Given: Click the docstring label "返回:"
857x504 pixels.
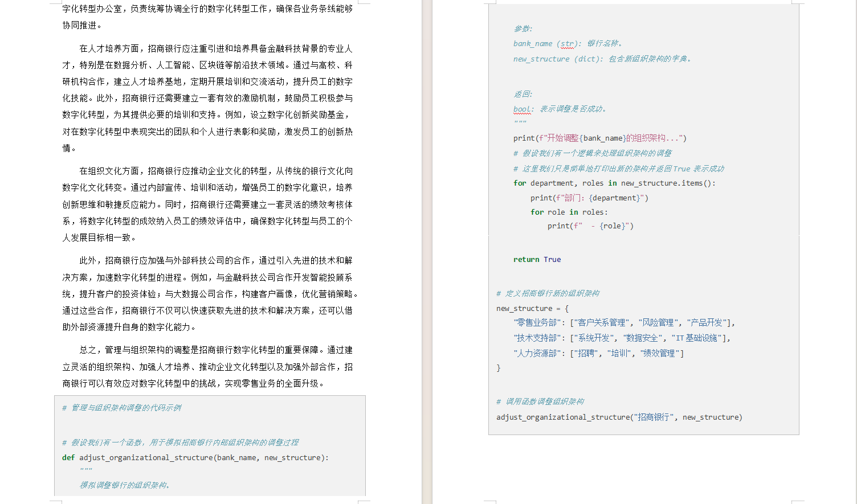Looking at the screenshot, I should point(523,94).
